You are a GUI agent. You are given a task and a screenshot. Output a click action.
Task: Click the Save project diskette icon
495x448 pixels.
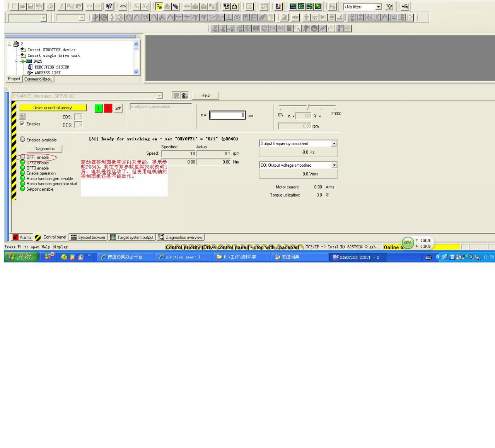[x=31, y=6]
